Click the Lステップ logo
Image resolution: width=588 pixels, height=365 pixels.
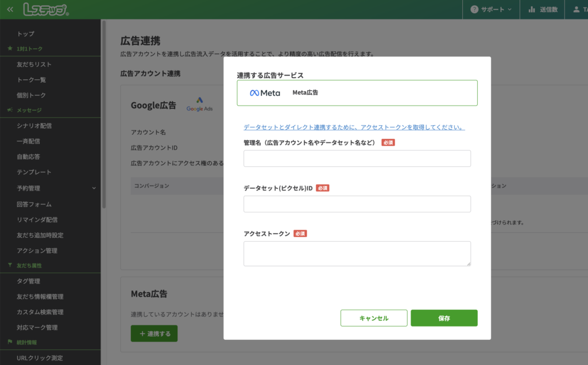click(x=46, y=9)
